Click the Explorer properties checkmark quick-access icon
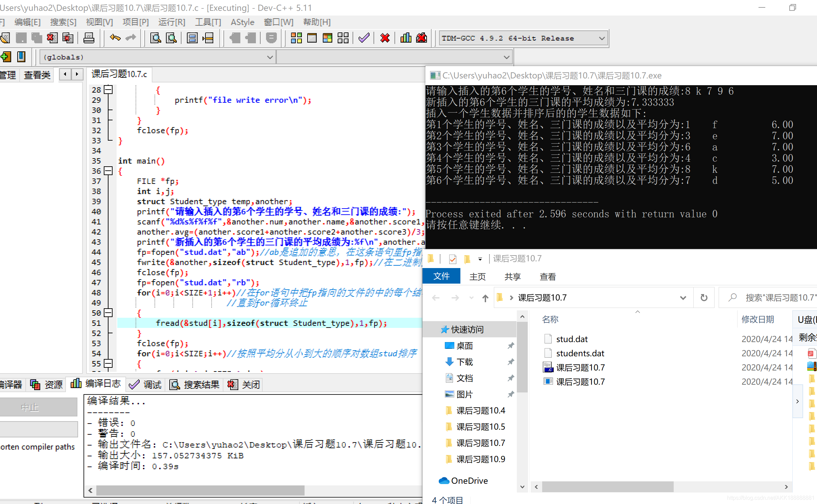The height and width of the screenshot is (504, 817). [x=453, y=259]
